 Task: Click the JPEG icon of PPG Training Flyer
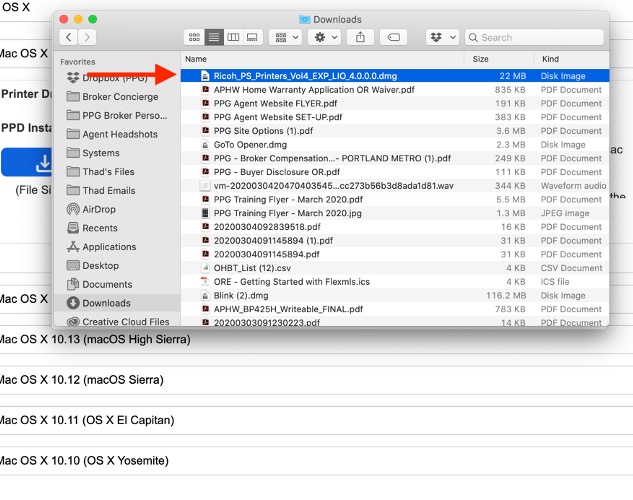pyautogui.click(x=205, y=213)
